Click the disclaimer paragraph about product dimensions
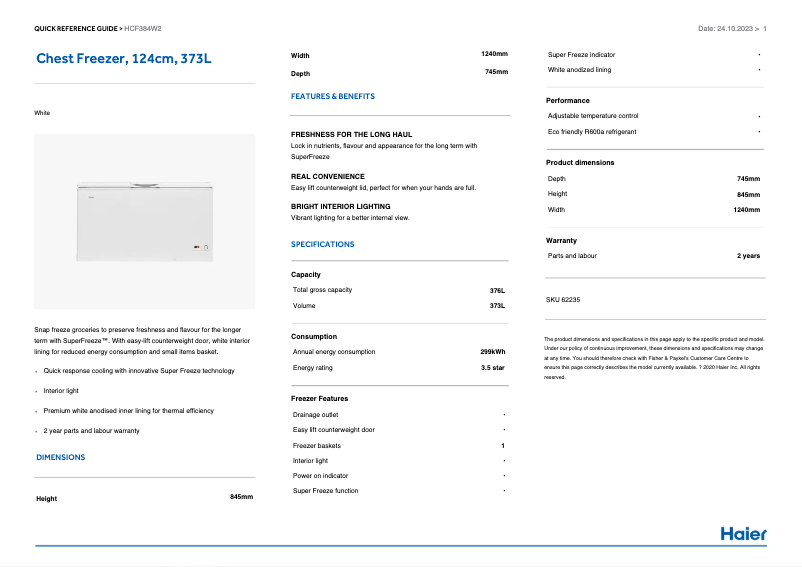The height and width of the screenshot is (567, 802). pyautogui.click(x=654, y=358)
